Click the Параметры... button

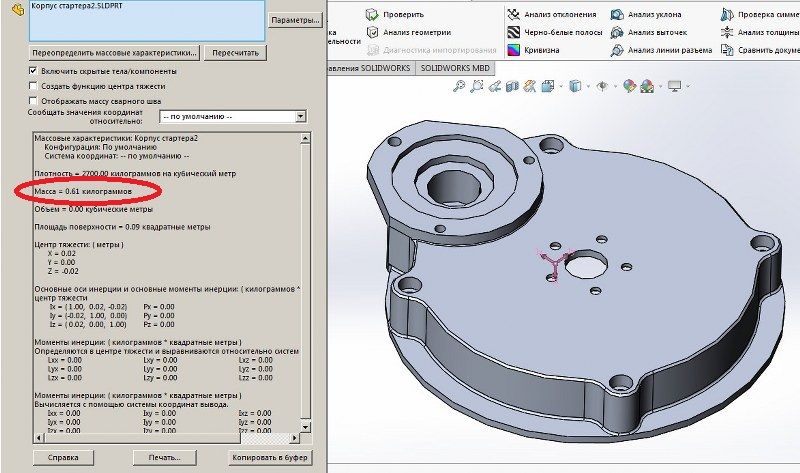296,20
